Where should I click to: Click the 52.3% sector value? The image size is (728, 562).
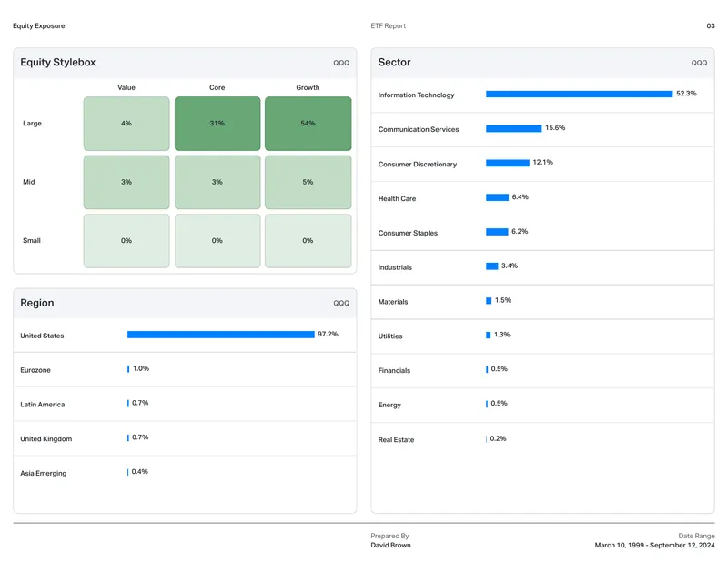click(x=686, y=94)
